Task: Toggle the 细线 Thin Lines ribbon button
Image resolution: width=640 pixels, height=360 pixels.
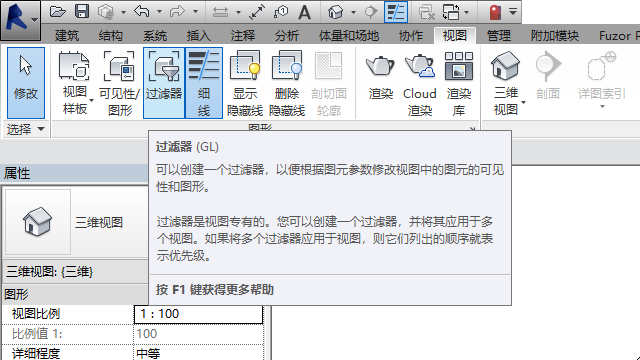Action: pyautogui.click(x=204, y=82)
